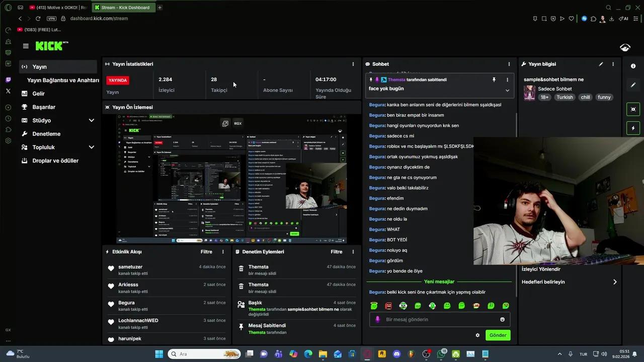Viewport: 644px width, 362px height.
Task: Open chat settings gear icon
Action: 477,335
